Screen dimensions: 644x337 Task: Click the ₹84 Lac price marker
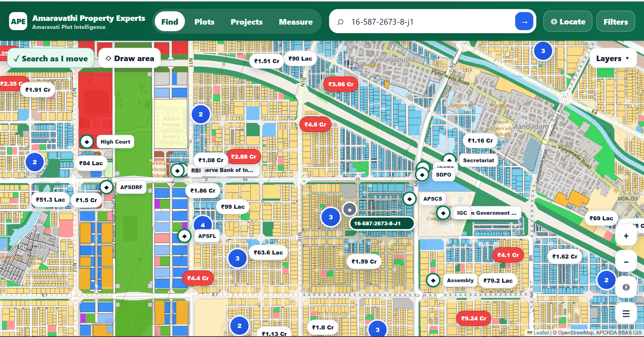(91, 163)
